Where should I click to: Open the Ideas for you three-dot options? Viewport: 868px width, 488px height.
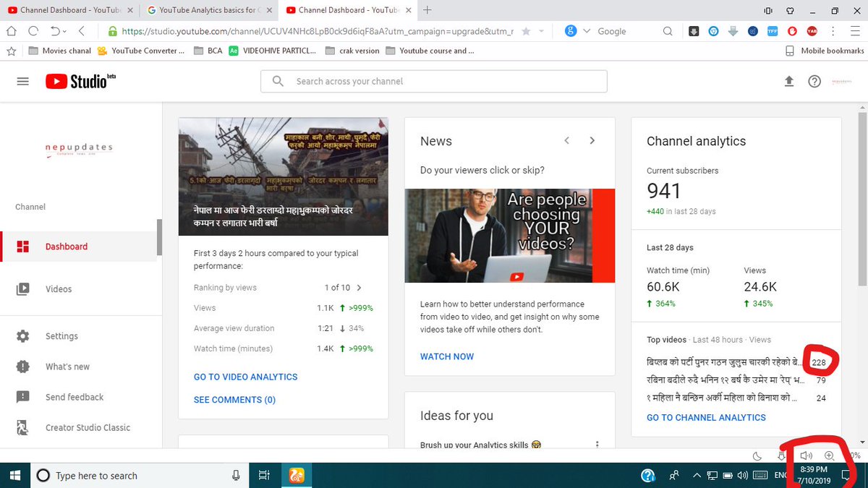tap(597, 445)
